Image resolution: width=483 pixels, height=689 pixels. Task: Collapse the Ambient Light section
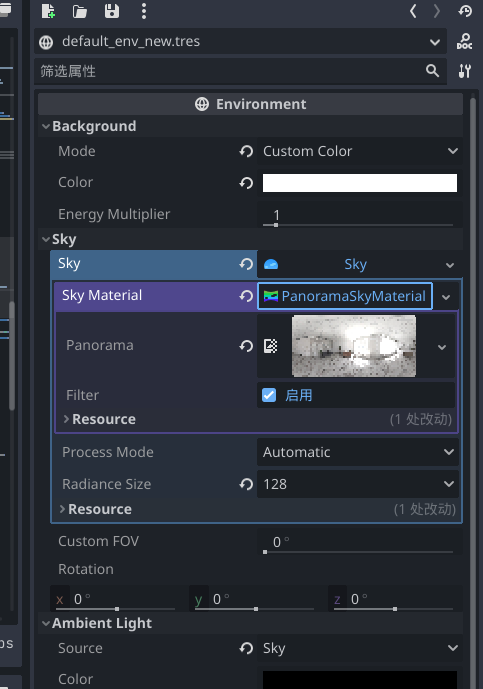pyautogui.click(x=46, y=624)
